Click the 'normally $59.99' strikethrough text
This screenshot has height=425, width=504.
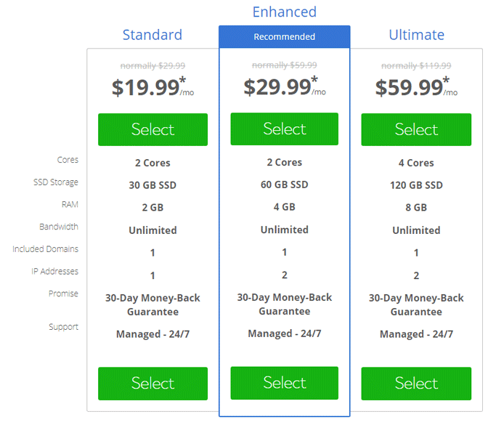[x=285, y=65]
